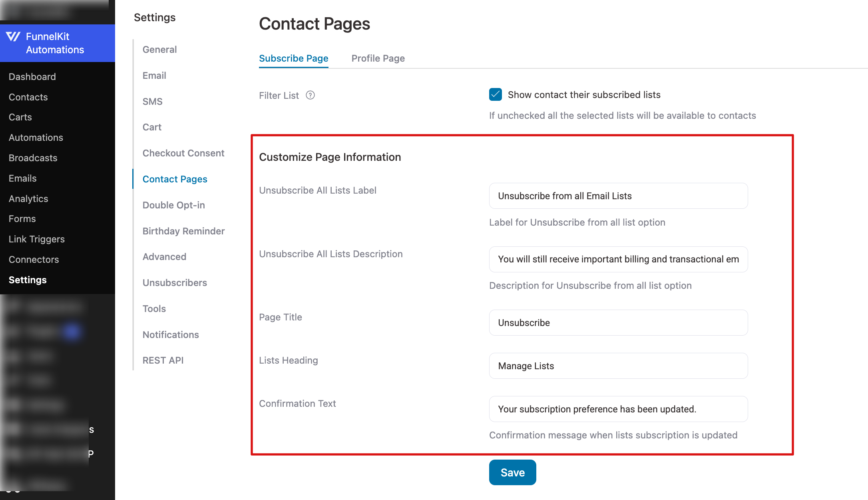Toggle 'Show contact their subscribed lists' checkbox

coord(495,94)
